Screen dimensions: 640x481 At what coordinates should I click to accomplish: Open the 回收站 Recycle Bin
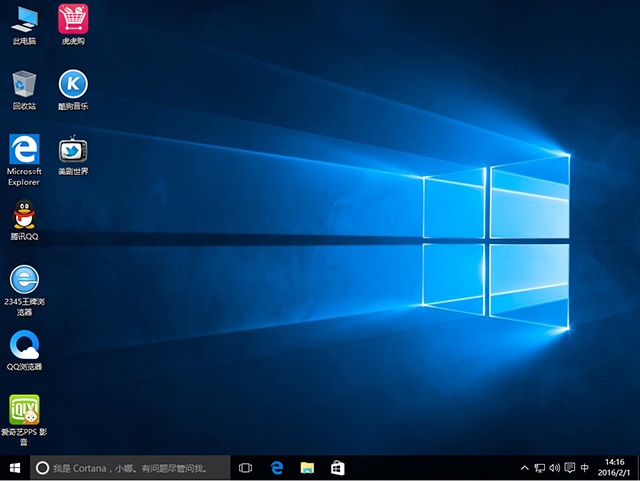coord(24,83)
